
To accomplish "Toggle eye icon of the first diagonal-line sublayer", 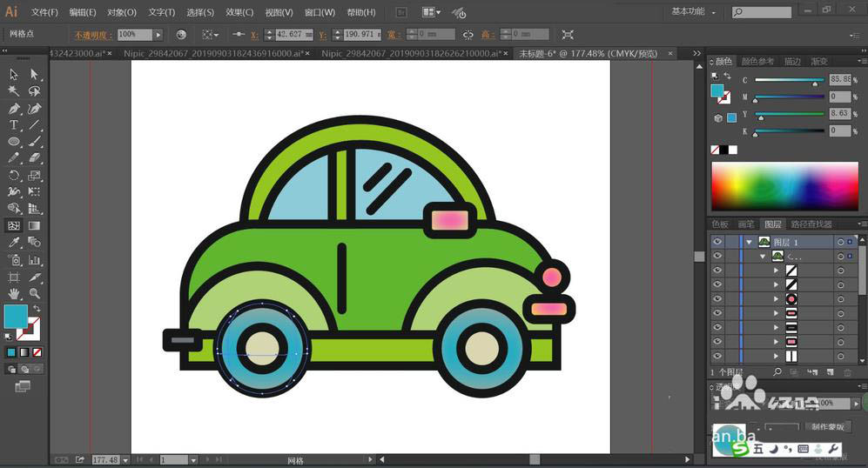I will coord(717,271).
